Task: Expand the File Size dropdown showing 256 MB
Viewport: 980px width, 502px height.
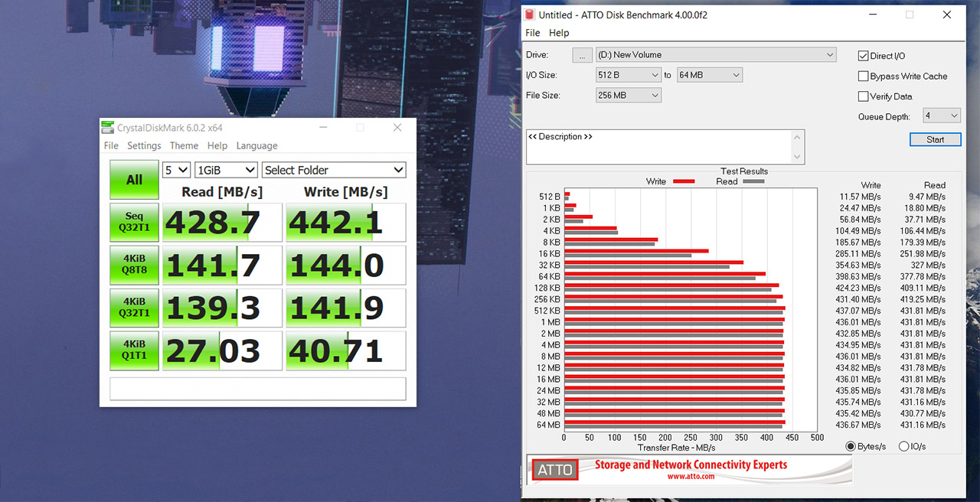Action: coord(629,96)
